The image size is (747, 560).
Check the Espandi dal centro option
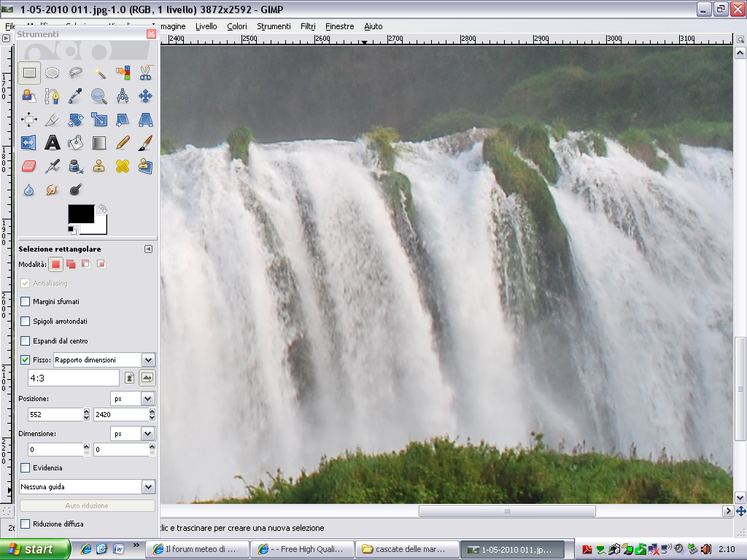26,341
